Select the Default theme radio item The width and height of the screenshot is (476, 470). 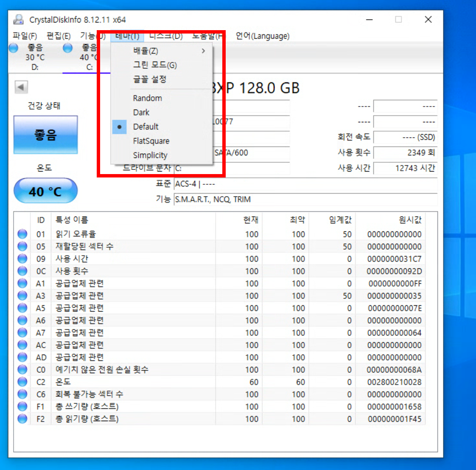162,127
